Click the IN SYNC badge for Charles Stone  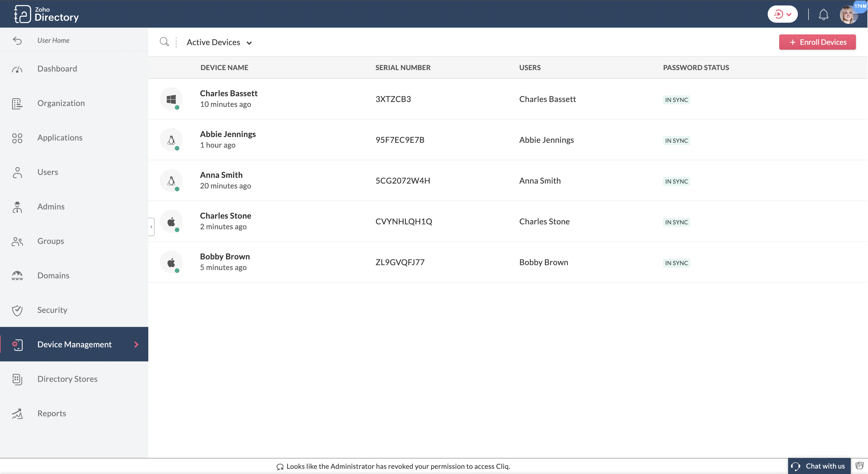tap(676, 222)
